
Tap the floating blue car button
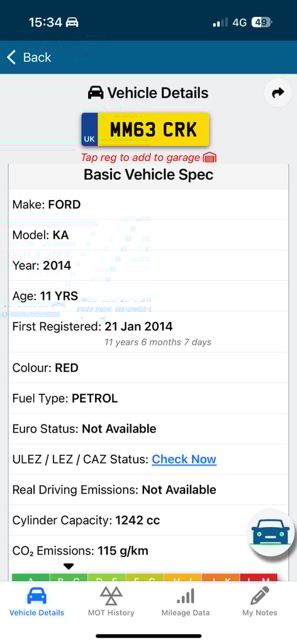pyautogui.click(x=271, y=532)
